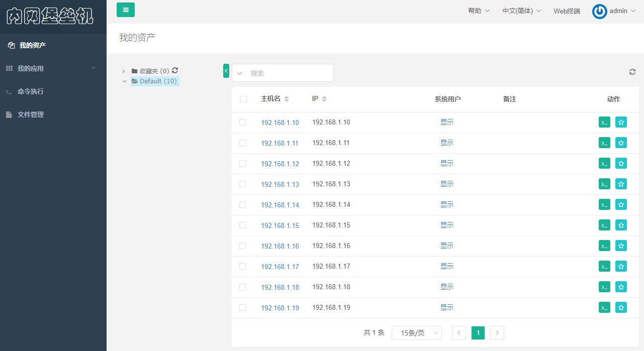This screenshot has height=351, width=644.
Task: Tick the checkbox for row 192.168.1.16
Action: (x=243, y=246)
